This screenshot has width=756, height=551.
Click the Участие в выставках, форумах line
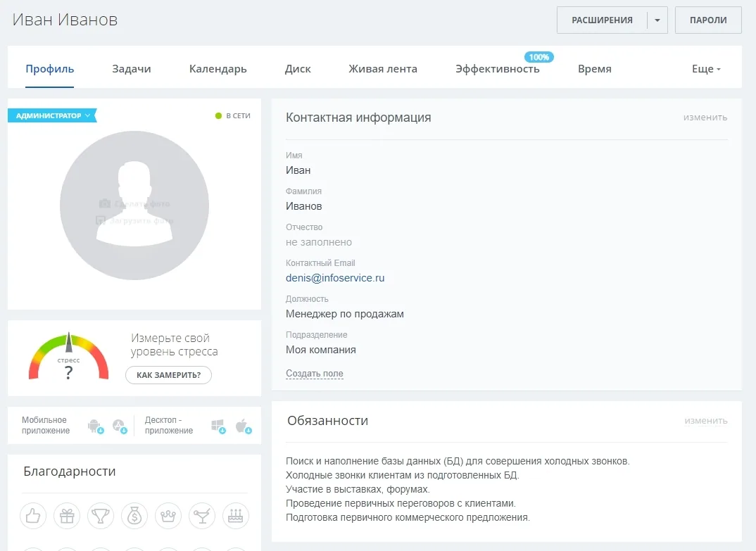pos(358,489)
